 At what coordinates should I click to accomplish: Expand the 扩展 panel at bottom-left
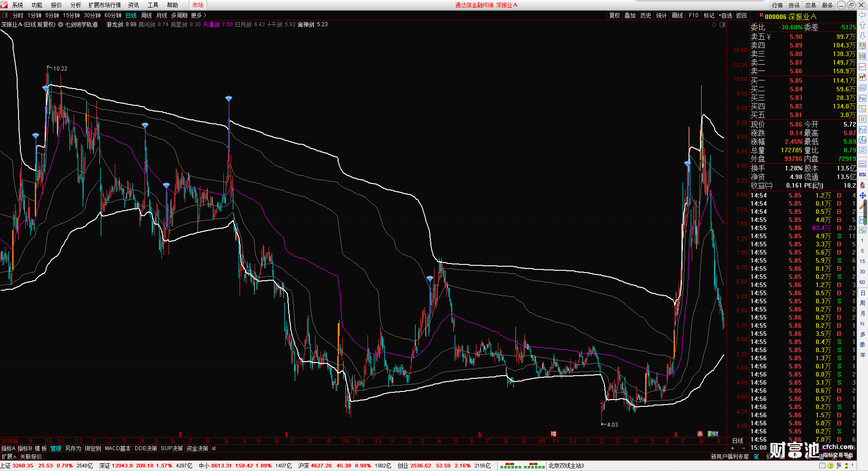[x=9, y=457]
